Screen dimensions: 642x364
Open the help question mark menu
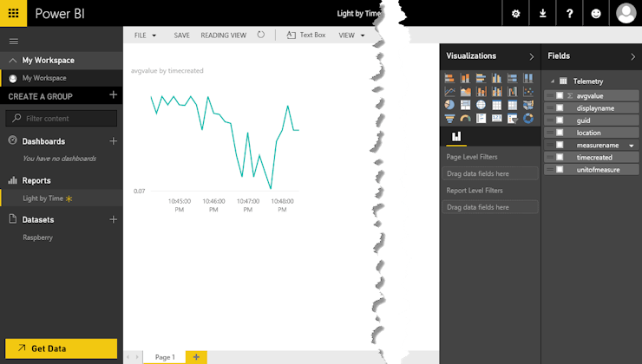569,14
